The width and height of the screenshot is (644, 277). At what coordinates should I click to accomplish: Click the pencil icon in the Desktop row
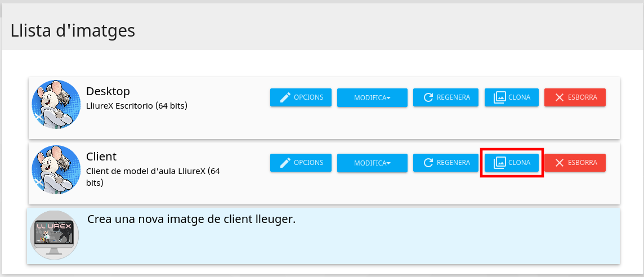point(285,97)
